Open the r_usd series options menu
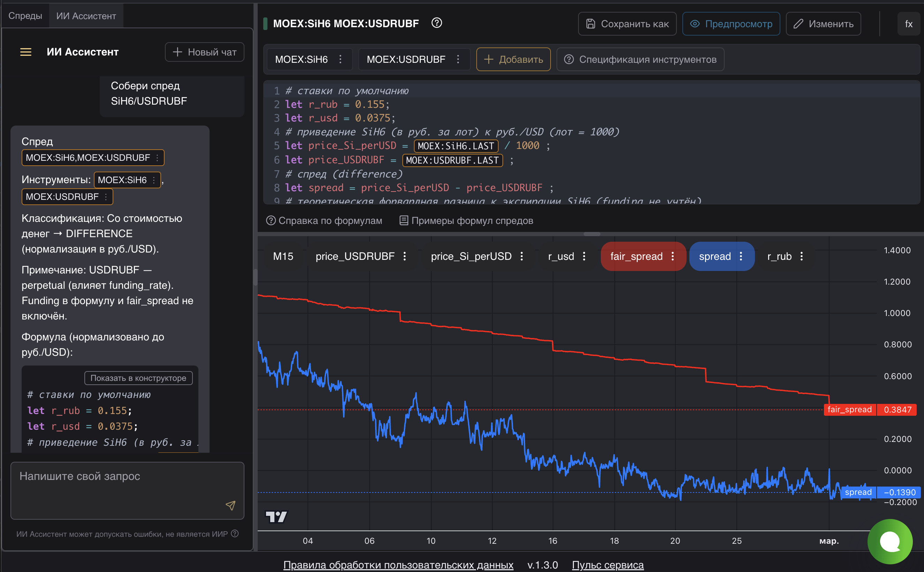 [x=584, y=256]
